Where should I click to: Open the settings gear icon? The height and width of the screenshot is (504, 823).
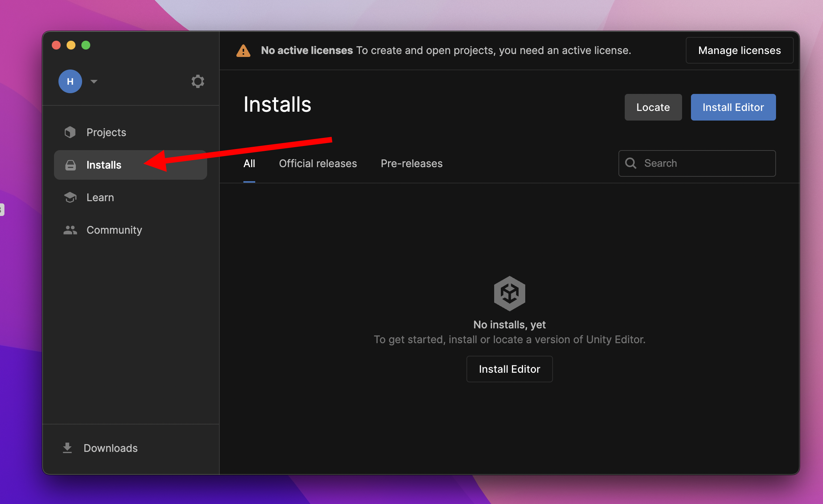198,81
